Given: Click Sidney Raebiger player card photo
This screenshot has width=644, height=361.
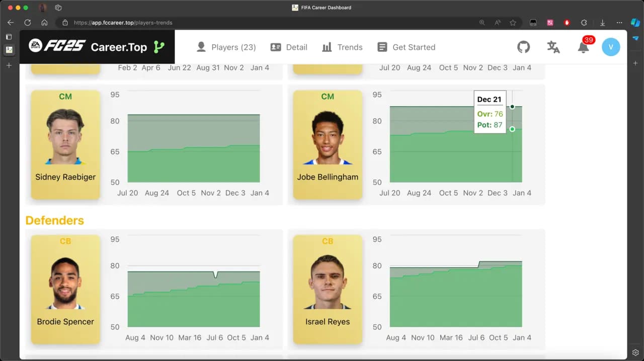Looking at the screenshot, I should point(65,136).
